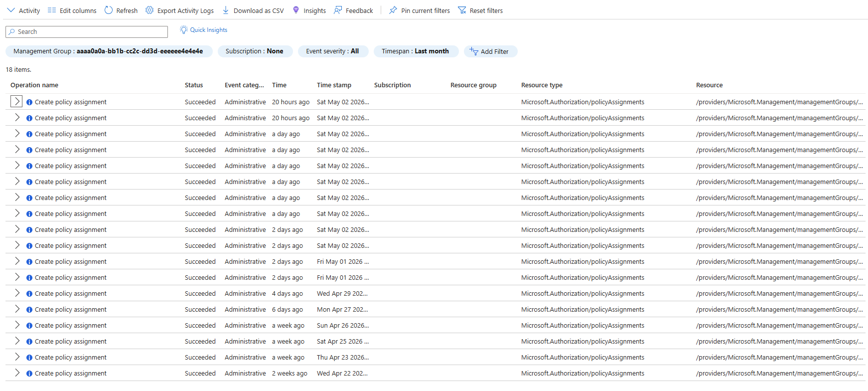Click the 'Thu Apr 23 2026...' time stamp
Screen dimensions: 868x391
pyautogui.click(x=343, y=358)
